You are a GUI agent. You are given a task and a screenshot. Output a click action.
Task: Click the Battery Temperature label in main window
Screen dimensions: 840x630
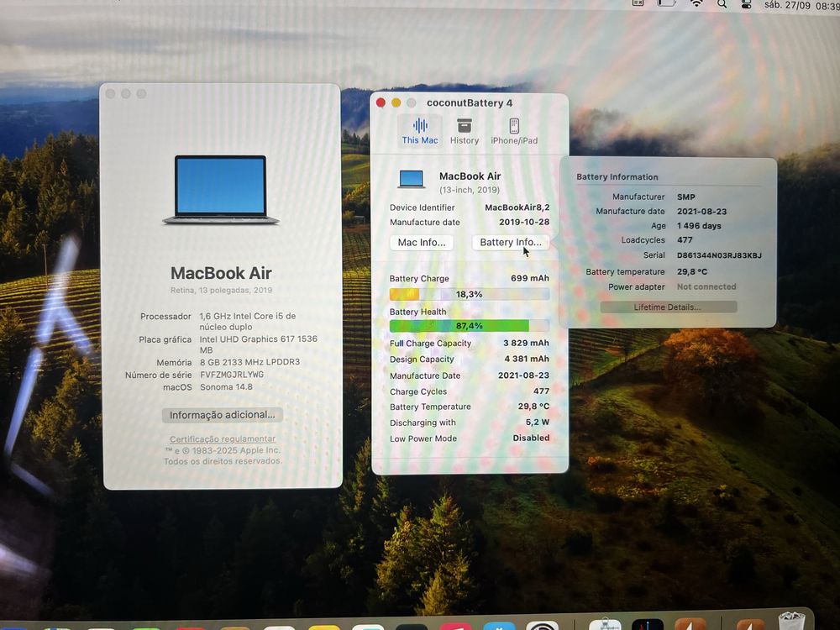pyautogui.click(x=430, y=407)
